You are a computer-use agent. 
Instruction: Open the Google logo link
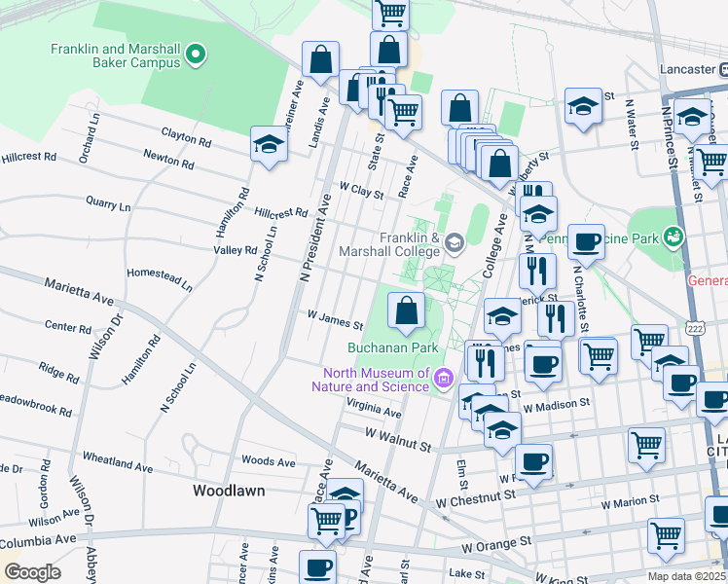pos(32,573)
